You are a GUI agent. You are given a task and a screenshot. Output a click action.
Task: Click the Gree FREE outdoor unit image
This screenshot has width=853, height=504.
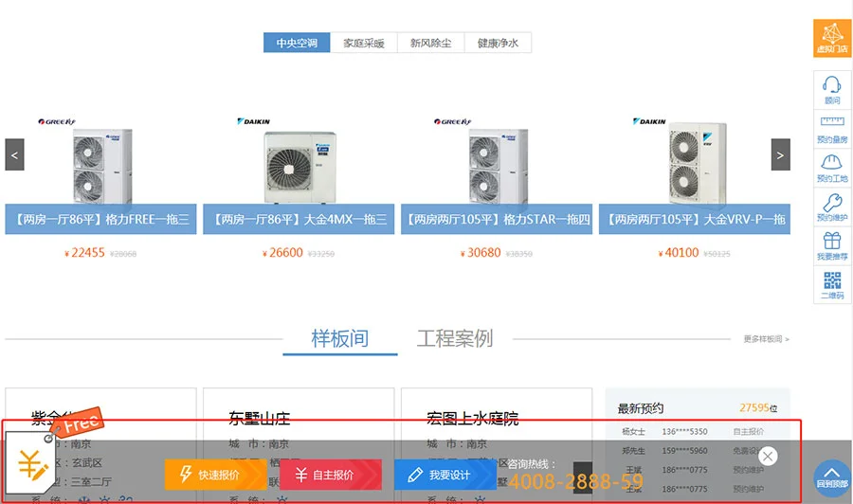pos(102,166)
